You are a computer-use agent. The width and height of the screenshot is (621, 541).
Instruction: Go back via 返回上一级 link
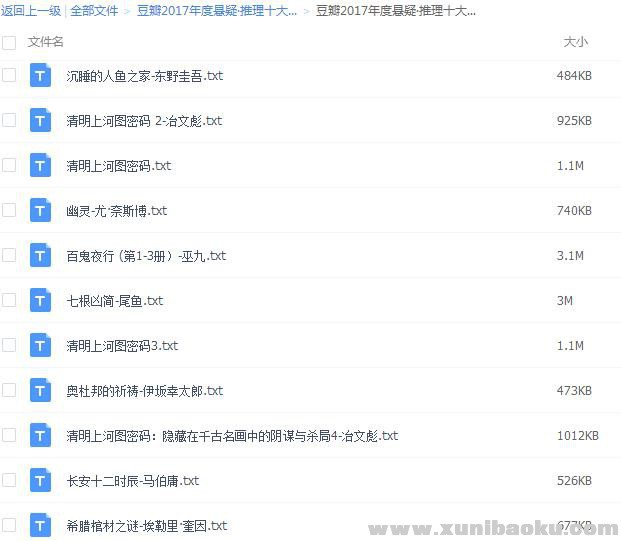point(31,11)
